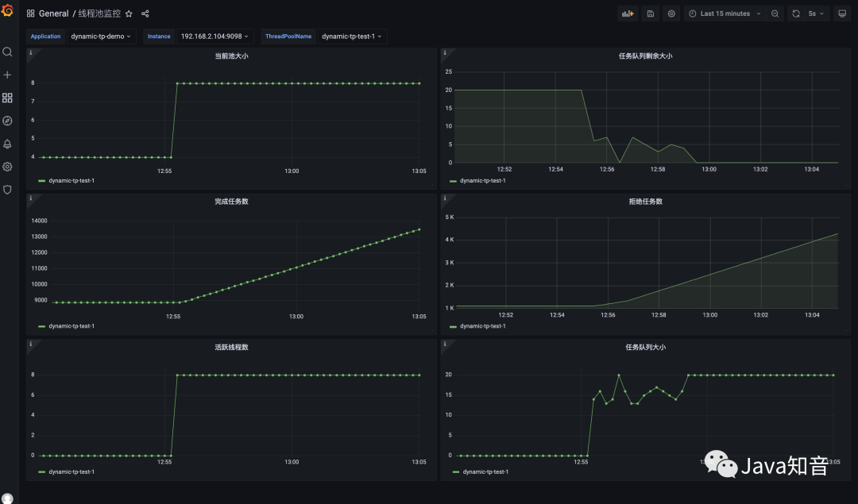Open the Dashboards grid icon in sidebar
858x504 pixels.
[7, 98]
